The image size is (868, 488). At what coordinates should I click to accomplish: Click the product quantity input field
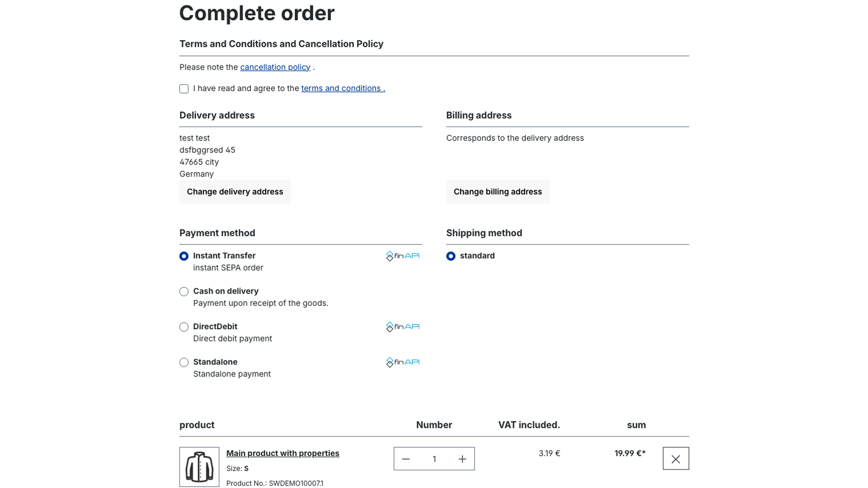[434, 459]
